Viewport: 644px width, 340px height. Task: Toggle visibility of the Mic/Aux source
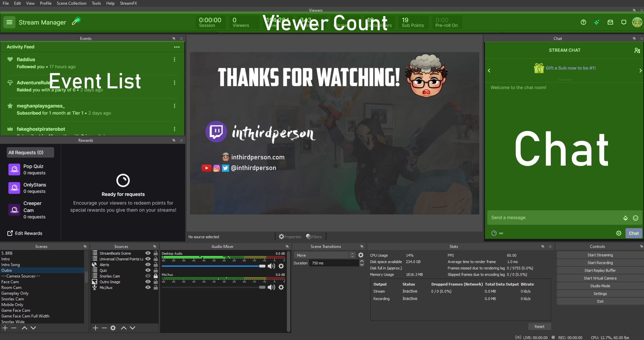coord(148,288)
